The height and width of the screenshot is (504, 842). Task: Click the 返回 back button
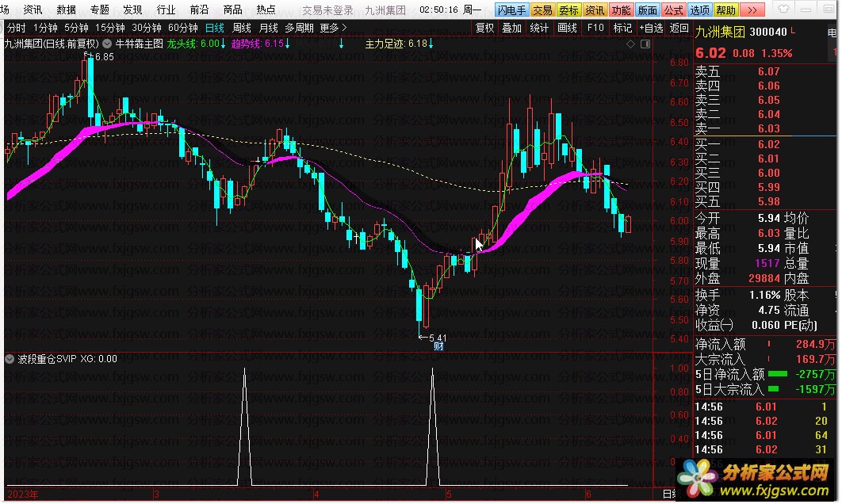click(x=679, y=28)
